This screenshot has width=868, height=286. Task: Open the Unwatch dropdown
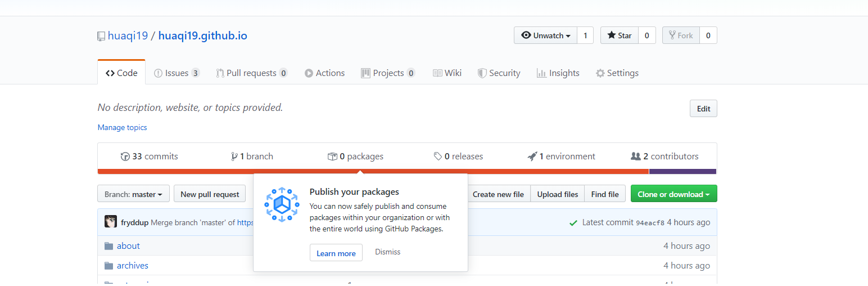tap(546, 35)
